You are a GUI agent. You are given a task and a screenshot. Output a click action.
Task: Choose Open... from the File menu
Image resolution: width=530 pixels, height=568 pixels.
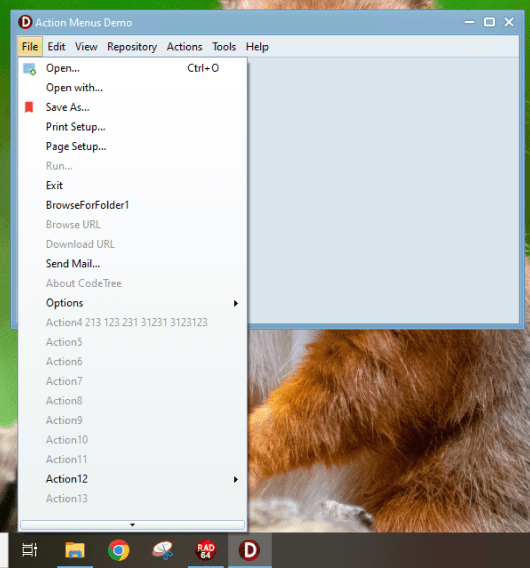tap(133, 68)
